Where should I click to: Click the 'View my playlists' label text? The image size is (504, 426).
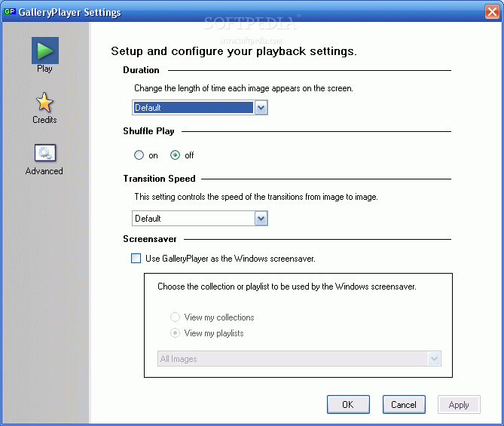[x=214, y=333]
